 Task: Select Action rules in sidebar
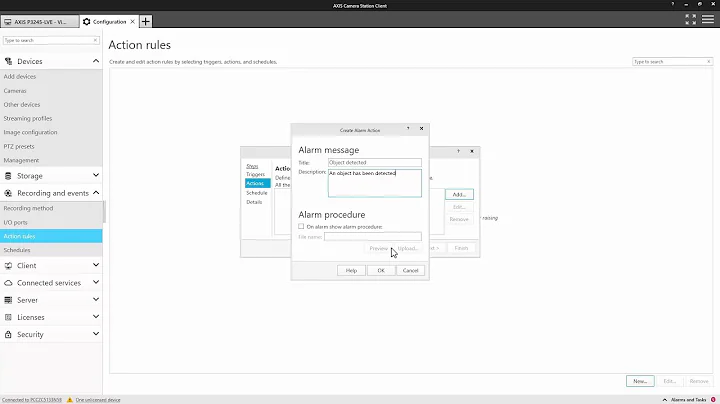point(51,236)
